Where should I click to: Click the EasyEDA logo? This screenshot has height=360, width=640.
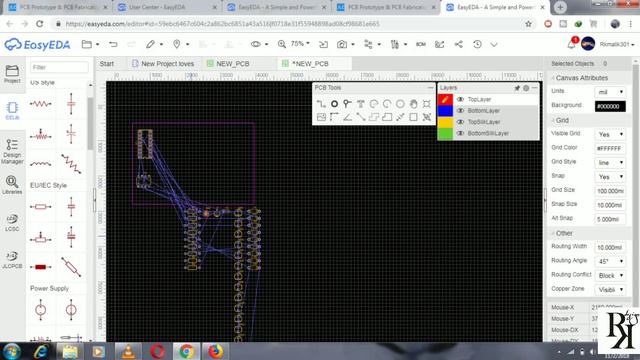(38, 44)
